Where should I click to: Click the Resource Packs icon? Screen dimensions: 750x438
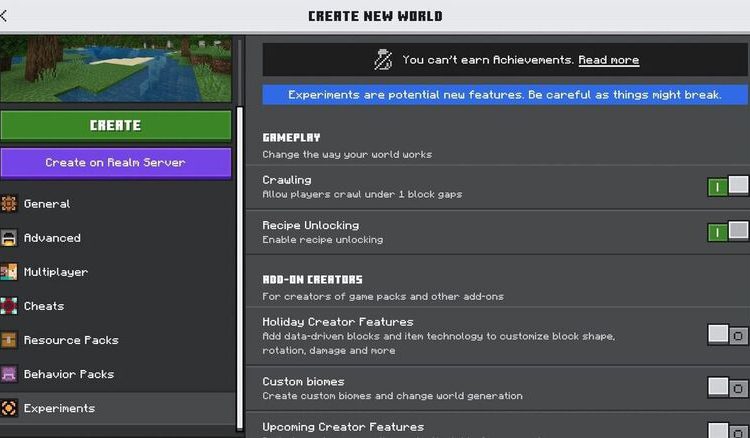10,340
